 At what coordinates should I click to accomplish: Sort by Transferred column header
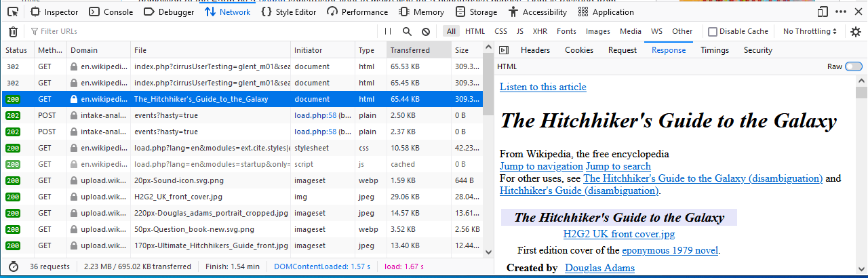click(x=419, y=50)
